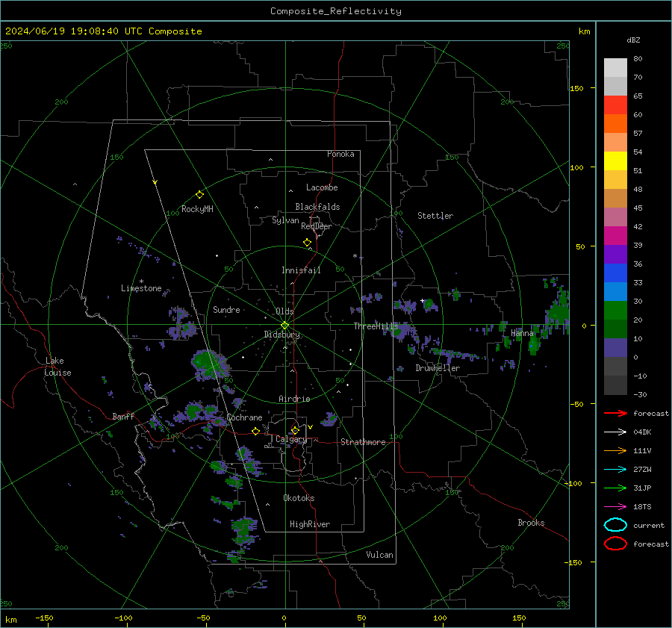
Task: Click the white 04DK arrow icon
Action: point(615,432)
